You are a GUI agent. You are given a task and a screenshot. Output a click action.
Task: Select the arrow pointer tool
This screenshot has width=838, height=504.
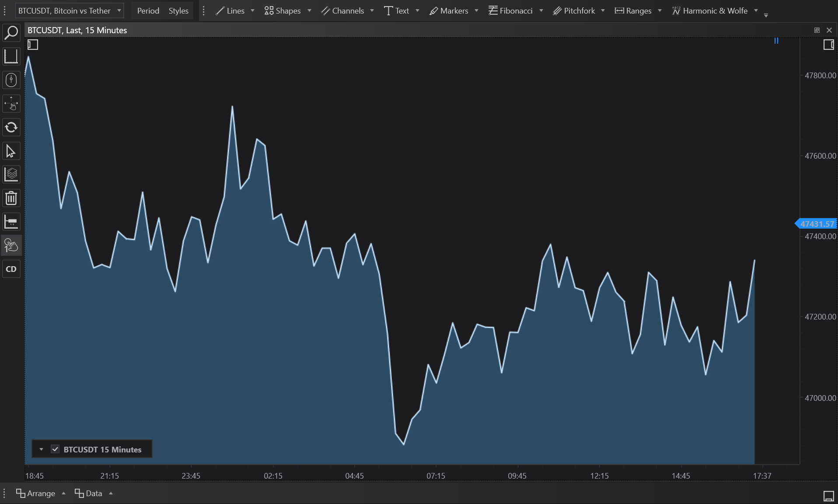[11, 151]
